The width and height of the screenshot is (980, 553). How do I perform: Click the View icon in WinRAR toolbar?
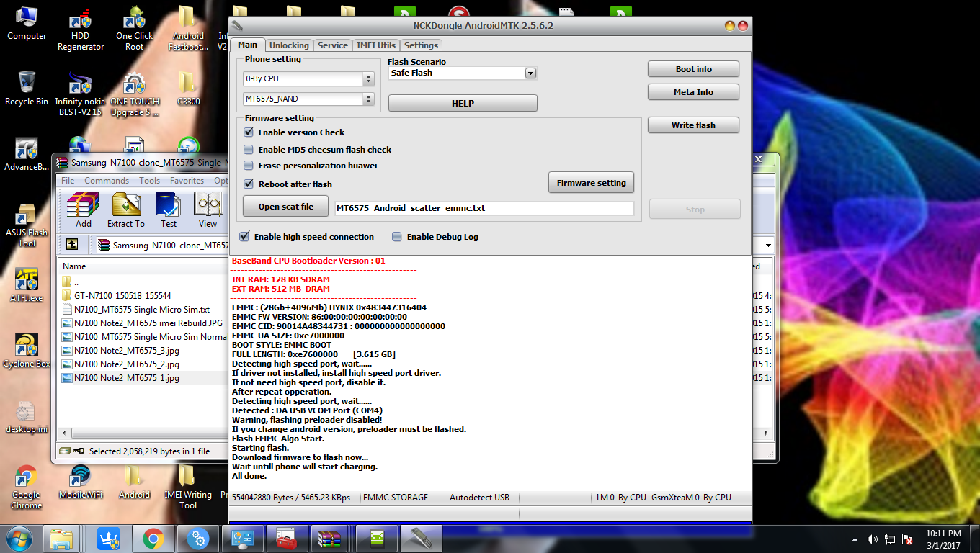(208, 210)
